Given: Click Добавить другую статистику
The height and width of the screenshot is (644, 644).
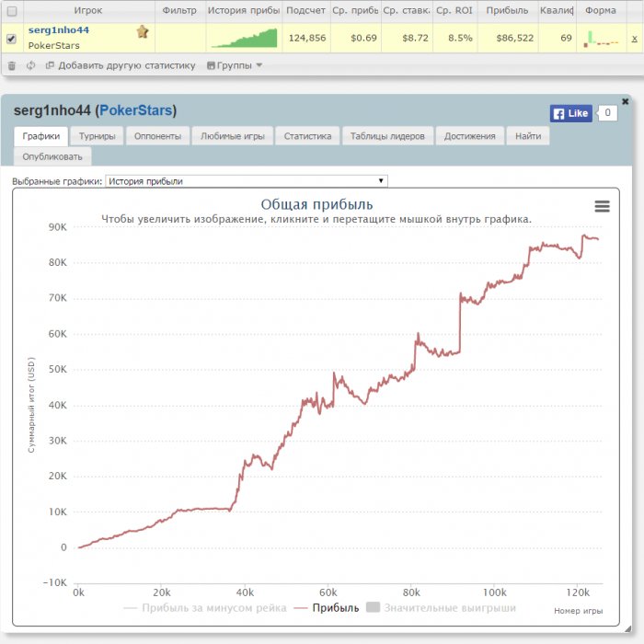Looking at the screenshot, I should click(x=121, y=65).
